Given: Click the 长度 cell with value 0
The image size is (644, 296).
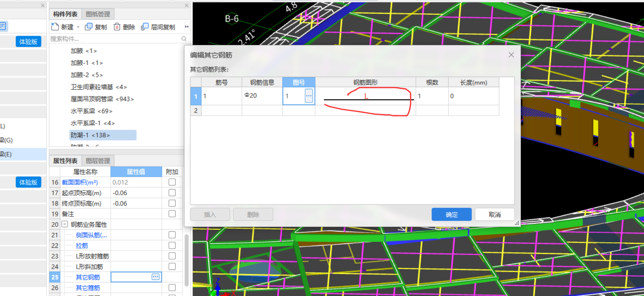Looking at the screenshot, I should tap(474, 96).
